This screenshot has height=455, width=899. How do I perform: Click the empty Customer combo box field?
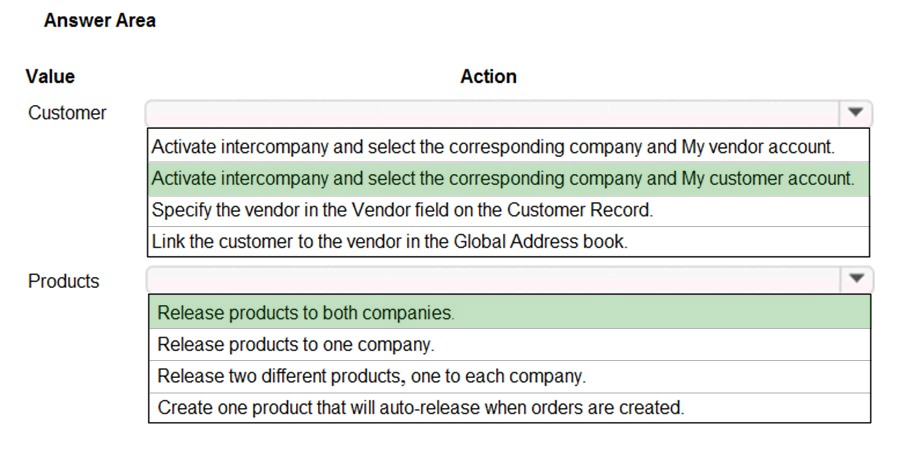(x=493, y=113)
